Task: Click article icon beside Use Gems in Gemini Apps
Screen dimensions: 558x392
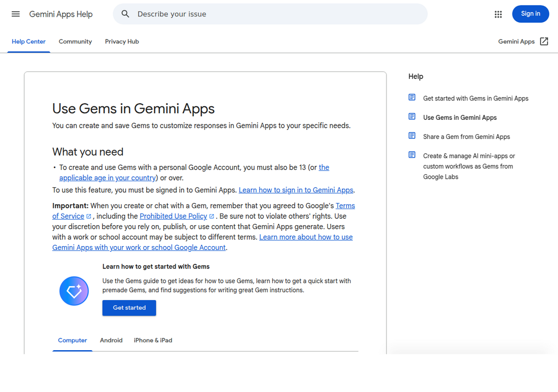Action: pyautogui.click(x=412, y=117)
